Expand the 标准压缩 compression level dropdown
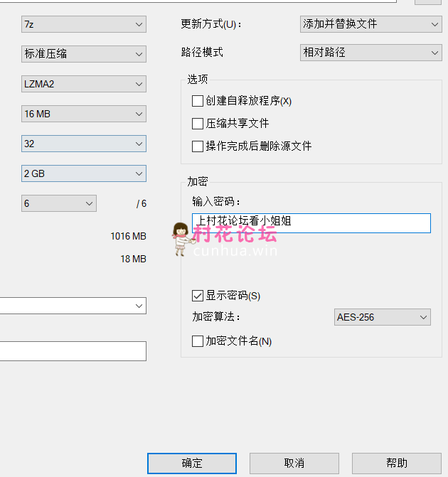Image resolution: width=448 pixels, height=477 pixels. point(83,54)
